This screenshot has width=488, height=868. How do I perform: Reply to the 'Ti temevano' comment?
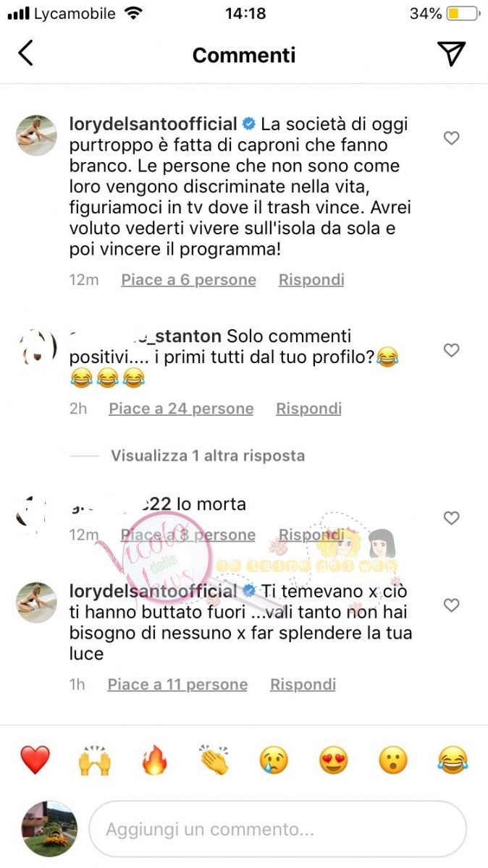tap(303, 684)
